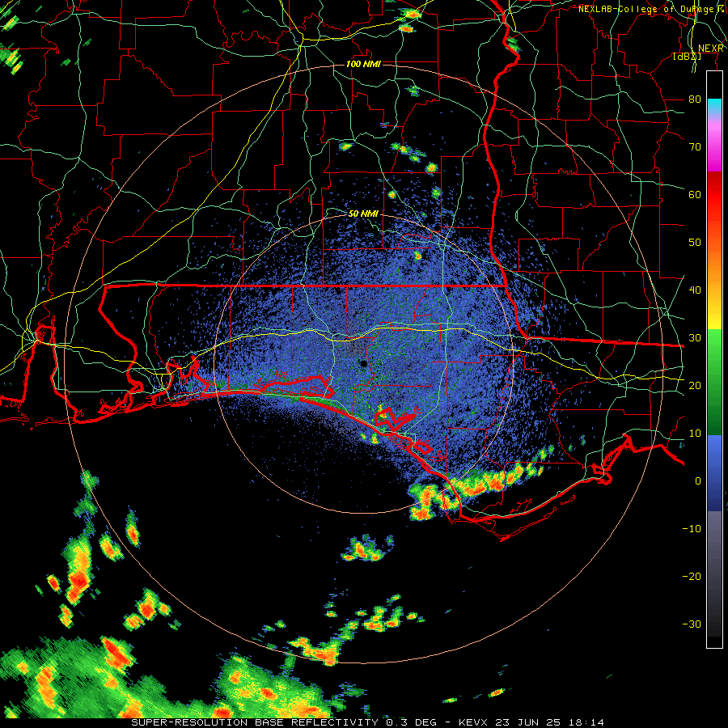
Task: Click the 40 value on the dBZ scale
Action: (695, 290)
